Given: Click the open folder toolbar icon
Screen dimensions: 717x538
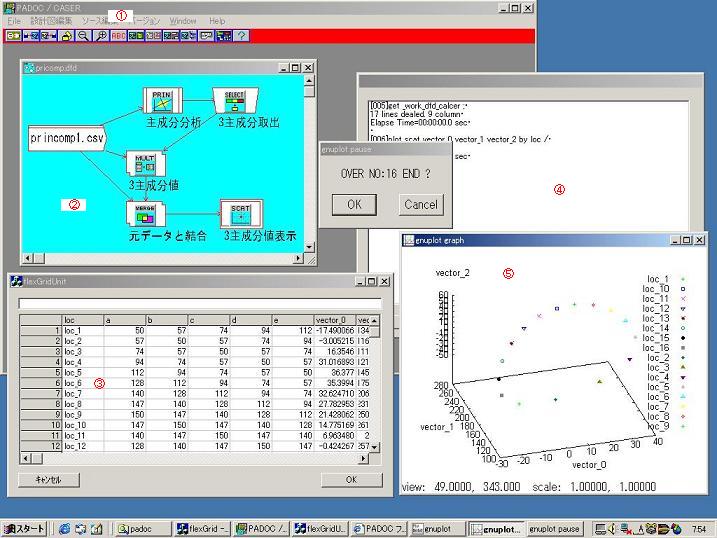Looking at the screenshot, I should pos(66,35).
